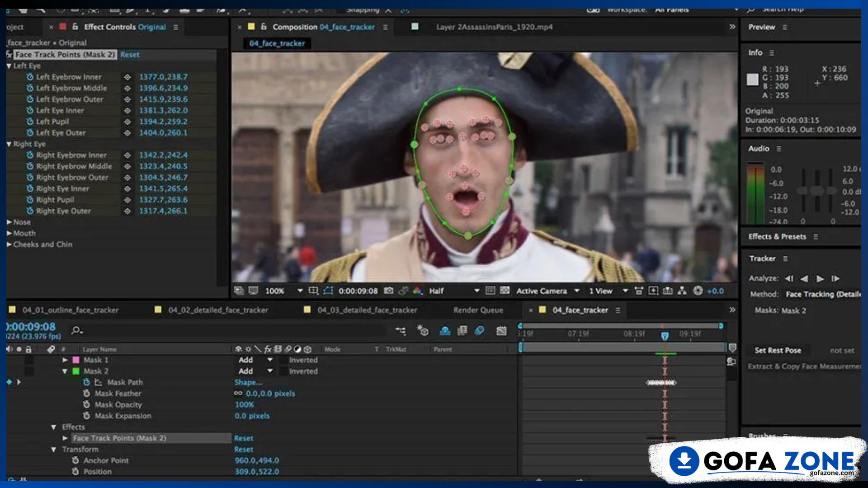Toggle mask and shape path visibility icon
The height and width of the screenshot is (488, 868).
tap(328, 291)
